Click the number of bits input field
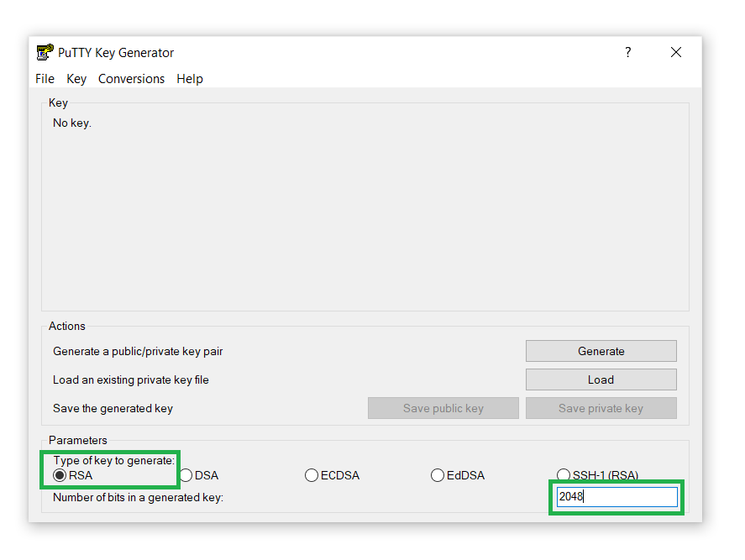The height and width of the screenshot is (560, 745). pos(616,497)
